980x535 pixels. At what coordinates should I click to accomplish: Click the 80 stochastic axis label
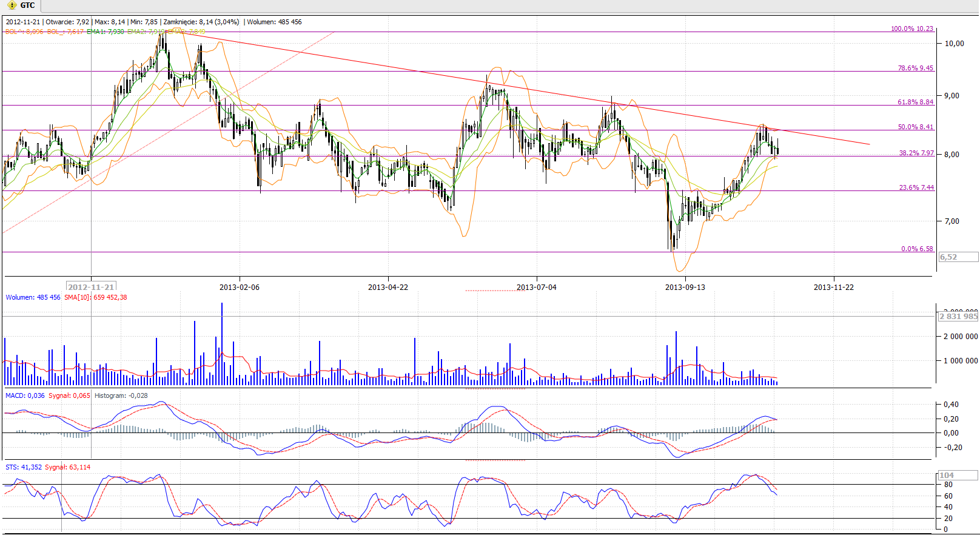(x=948, y=485)
